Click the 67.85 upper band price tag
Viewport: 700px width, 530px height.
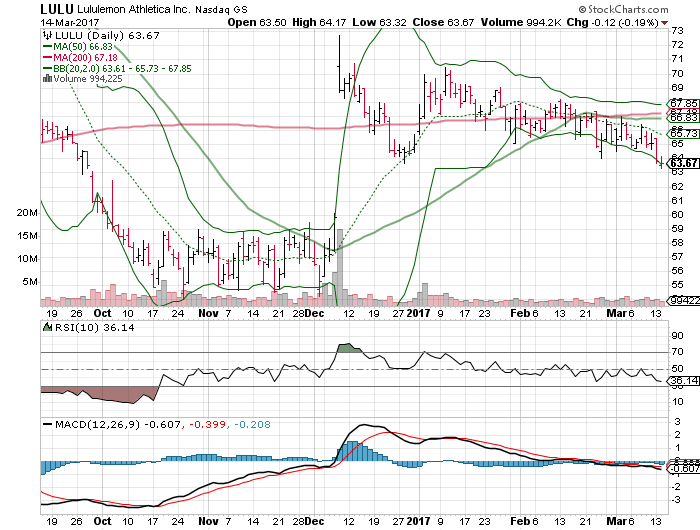683,103
